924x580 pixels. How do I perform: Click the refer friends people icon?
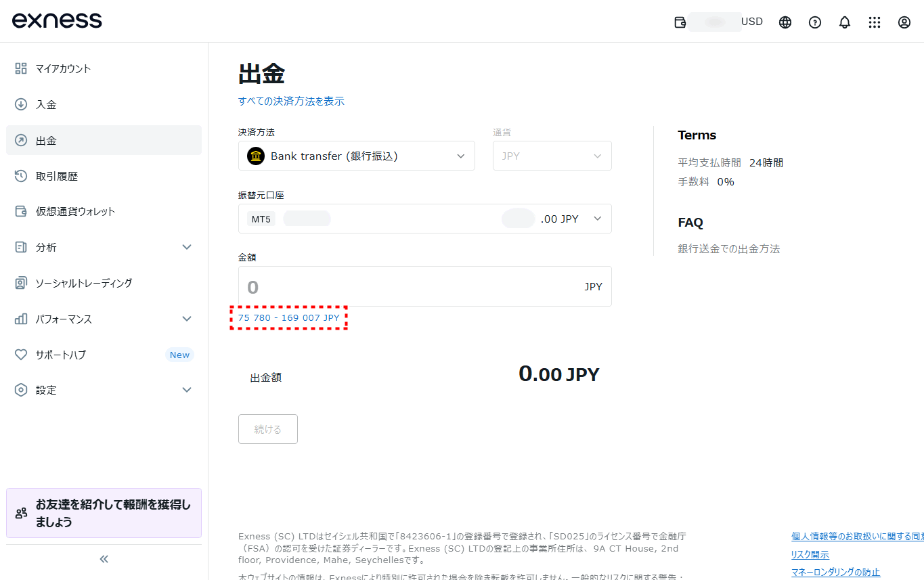(21, 513)
